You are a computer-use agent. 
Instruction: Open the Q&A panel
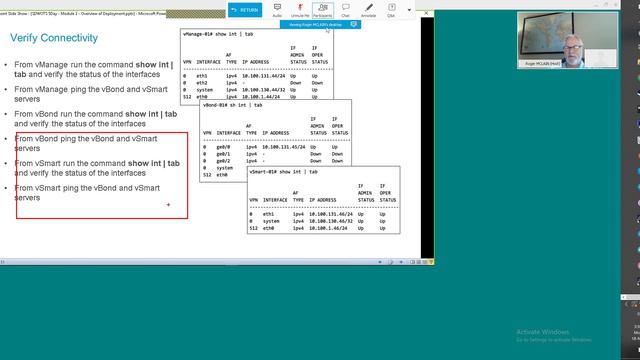click(x=391, y=10)
